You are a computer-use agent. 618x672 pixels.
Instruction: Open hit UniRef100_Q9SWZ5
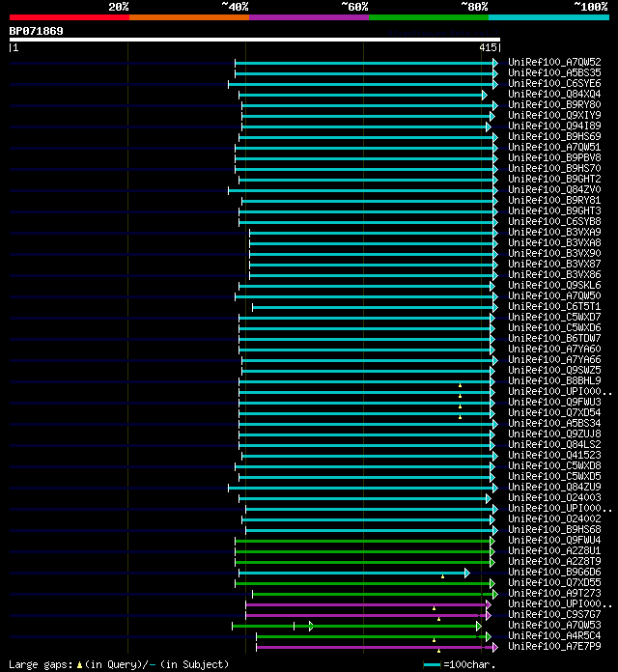coord(554,371)
